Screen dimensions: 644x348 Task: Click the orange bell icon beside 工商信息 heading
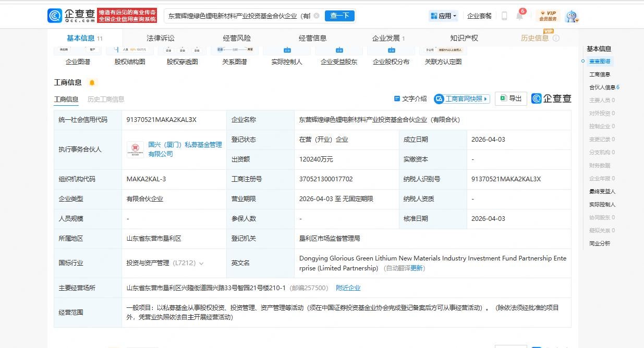tap(92, 83)
